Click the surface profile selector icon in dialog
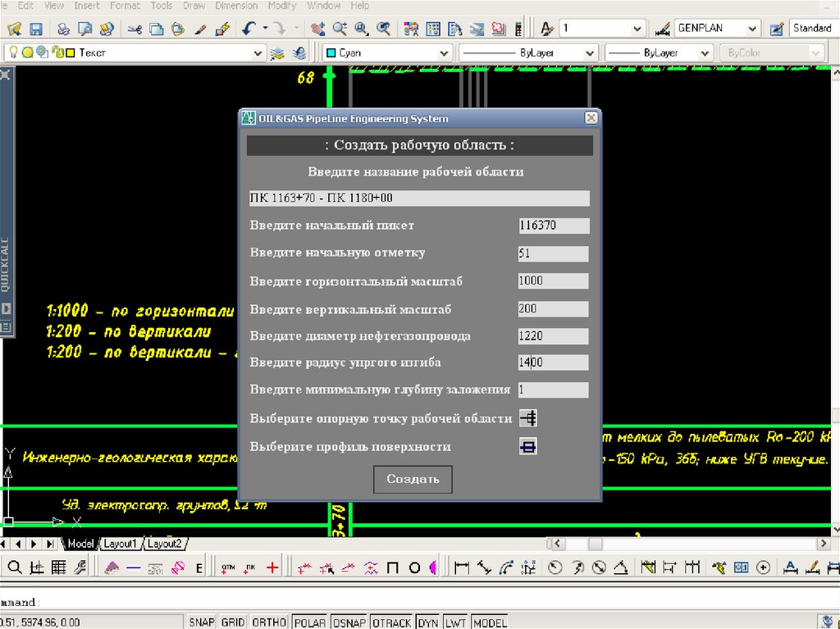 (x=527, y=446)
